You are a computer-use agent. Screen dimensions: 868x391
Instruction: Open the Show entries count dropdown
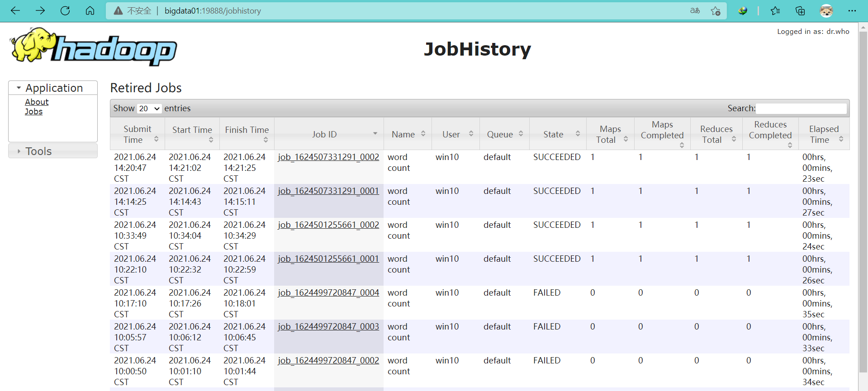click(149, 108)
